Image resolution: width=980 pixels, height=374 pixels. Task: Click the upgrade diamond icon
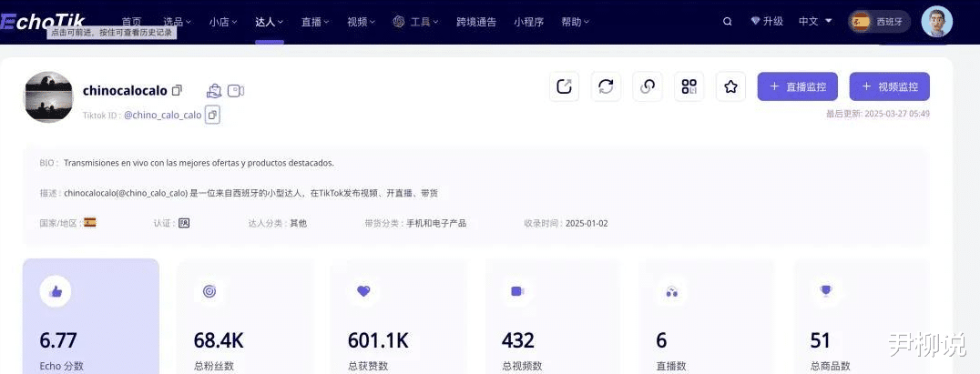pos(755,21)
